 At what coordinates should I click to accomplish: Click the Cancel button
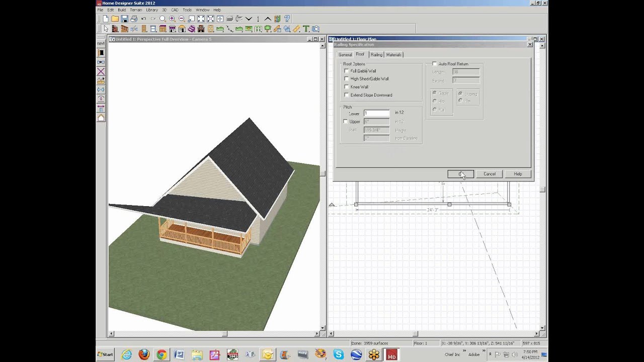[x=490, y=174]
